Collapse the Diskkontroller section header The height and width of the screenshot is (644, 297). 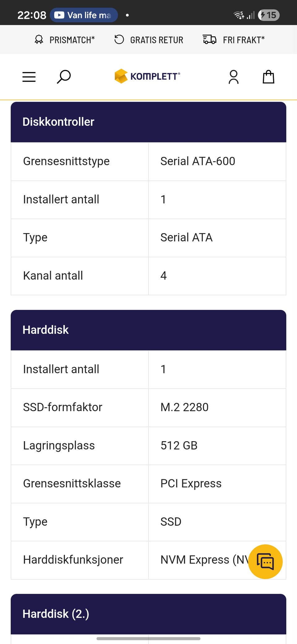[148, 122]
